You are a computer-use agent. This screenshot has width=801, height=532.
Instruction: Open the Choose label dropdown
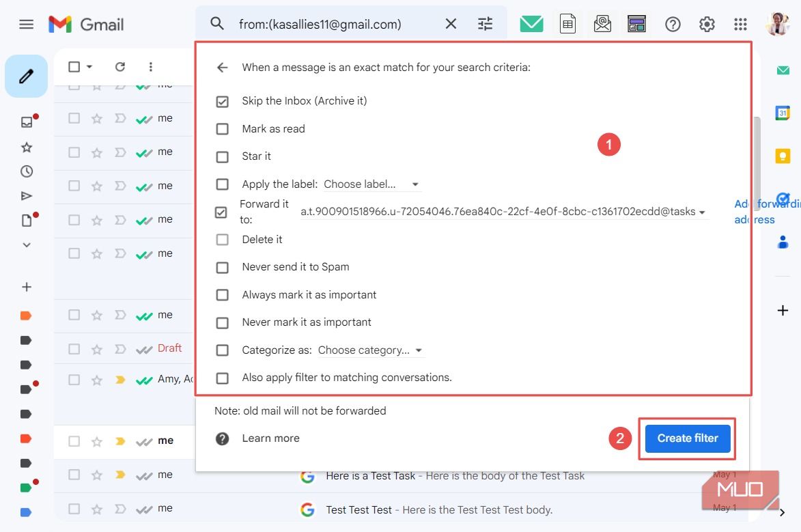pos(372,184)
